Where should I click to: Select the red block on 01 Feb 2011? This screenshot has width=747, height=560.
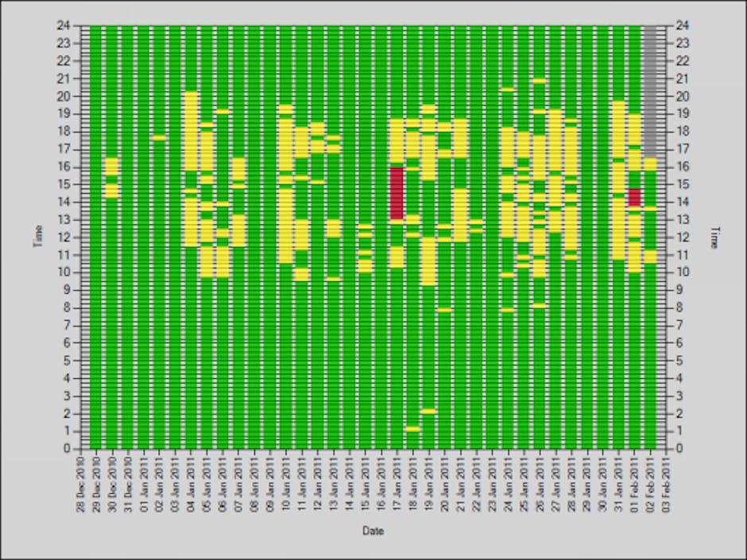pyautogui.click(x=634, y=197)
